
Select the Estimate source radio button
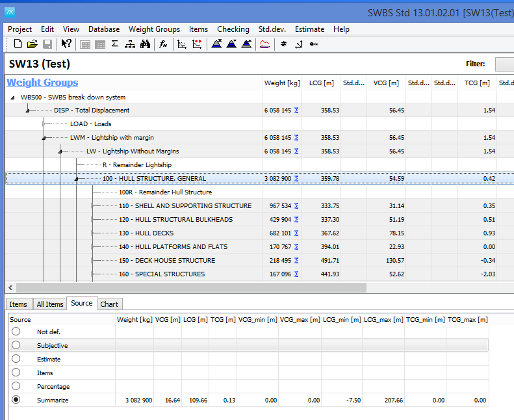pyautogui.click(x=16, y=359)
